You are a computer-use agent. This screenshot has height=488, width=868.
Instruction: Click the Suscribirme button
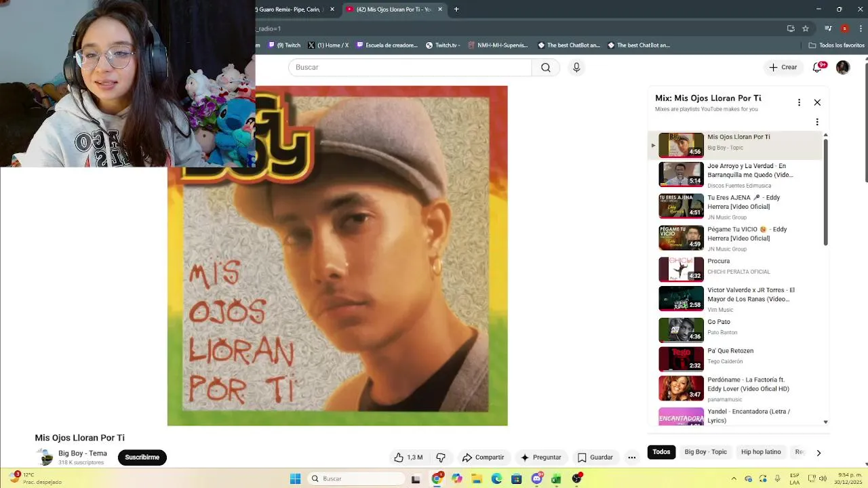[x=142, y=457]
